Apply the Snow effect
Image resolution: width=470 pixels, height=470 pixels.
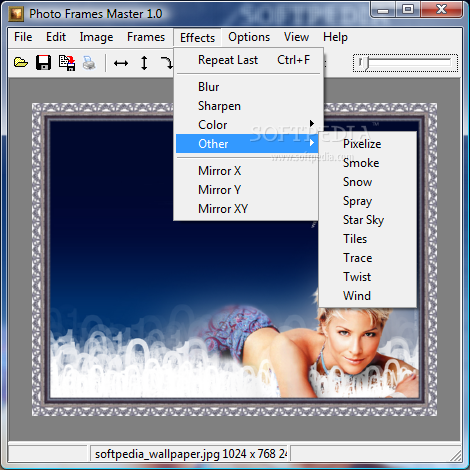pyautogui.click(x=368, y=182)
